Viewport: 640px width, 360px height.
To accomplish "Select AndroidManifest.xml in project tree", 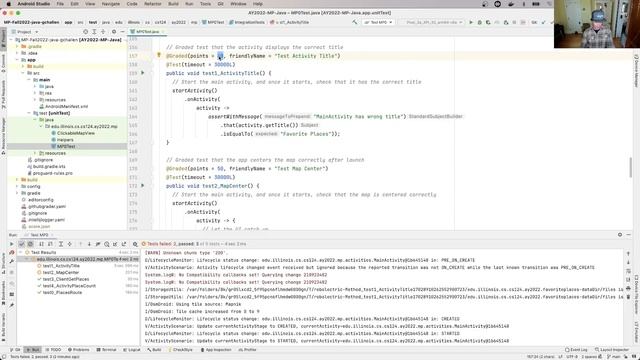I will coord(66,107).
